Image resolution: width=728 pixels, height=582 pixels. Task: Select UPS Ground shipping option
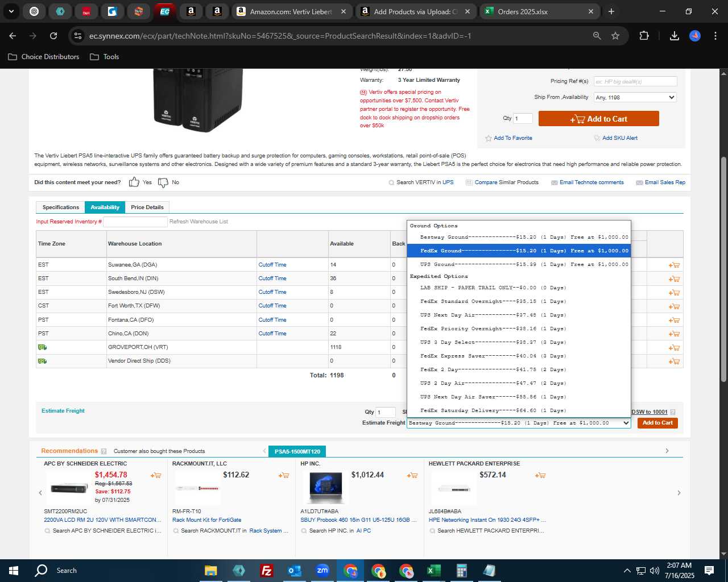click(x=519, y=264)
